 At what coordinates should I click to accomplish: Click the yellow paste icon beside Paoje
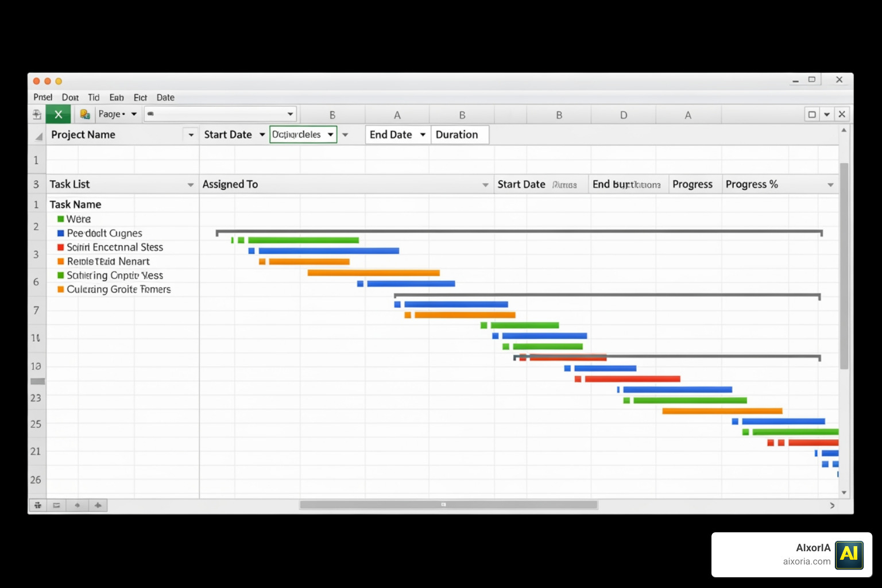pyautogui.click(x=84, y=114)
